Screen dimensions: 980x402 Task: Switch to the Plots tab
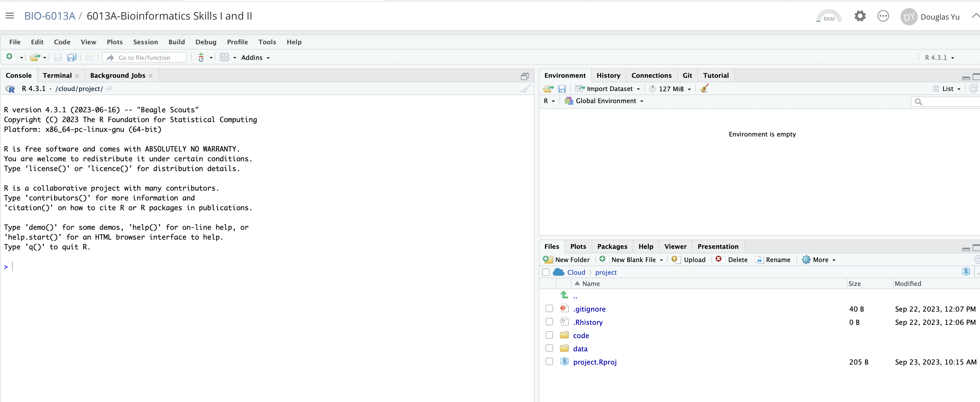(578, 246)
